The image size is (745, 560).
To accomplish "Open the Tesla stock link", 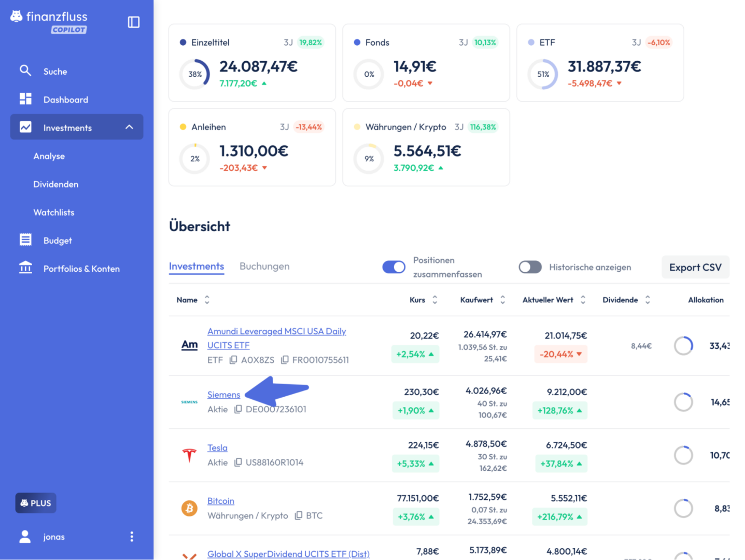I will [x=217, y=447].
